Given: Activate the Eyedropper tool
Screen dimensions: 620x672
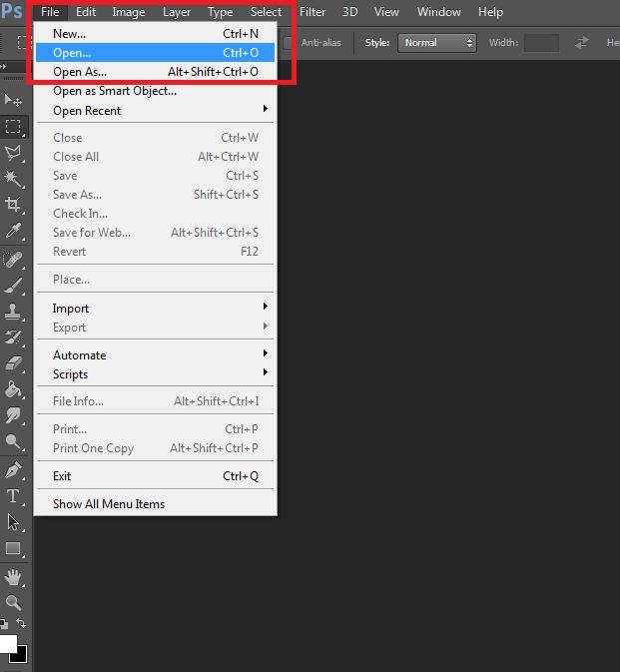Looking at the screenshot, I should click(14, 231).
